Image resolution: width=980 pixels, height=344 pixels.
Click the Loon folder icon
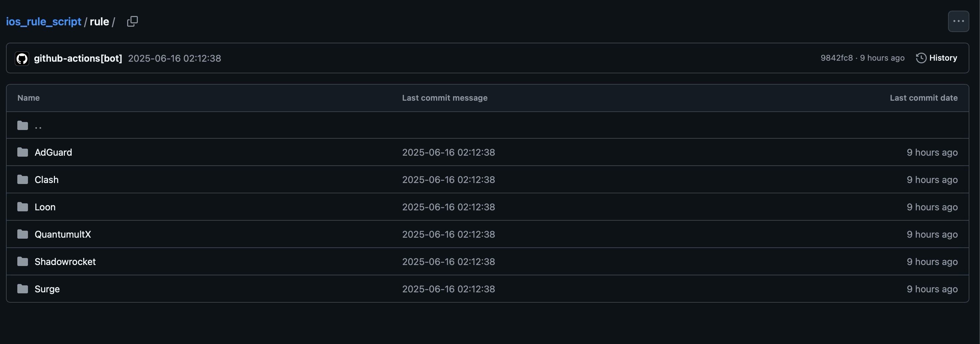click(x=23, y=207)
